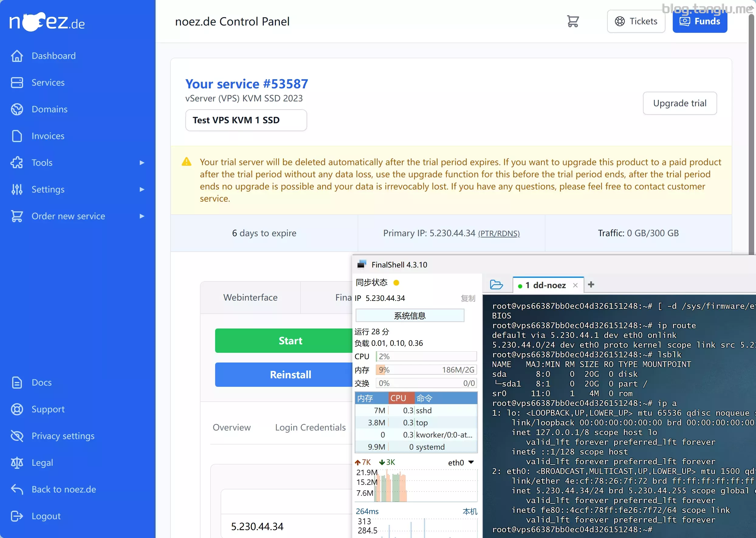Click the Upgrade trial button
The height and width of the screenshot is (538, 756).
click(680, 103)
